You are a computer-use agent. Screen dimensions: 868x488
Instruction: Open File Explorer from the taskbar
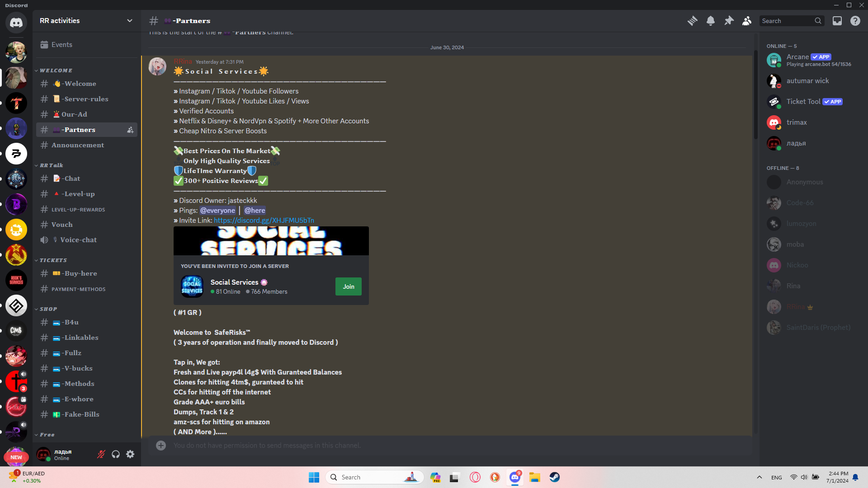[x=535, y=477]
